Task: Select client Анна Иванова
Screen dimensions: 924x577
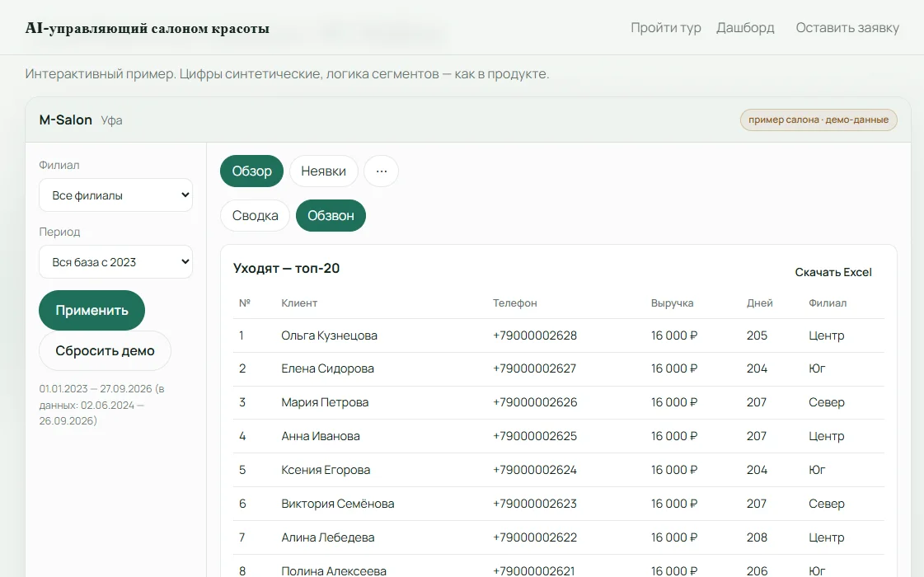Action: 321,436
